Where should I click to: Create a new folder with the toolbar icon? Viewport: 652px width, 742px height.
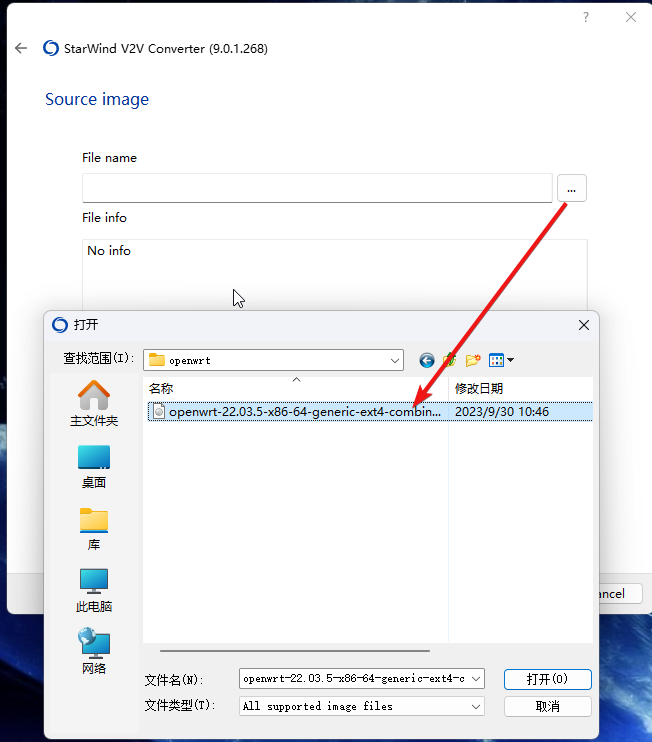click(473, 361)
